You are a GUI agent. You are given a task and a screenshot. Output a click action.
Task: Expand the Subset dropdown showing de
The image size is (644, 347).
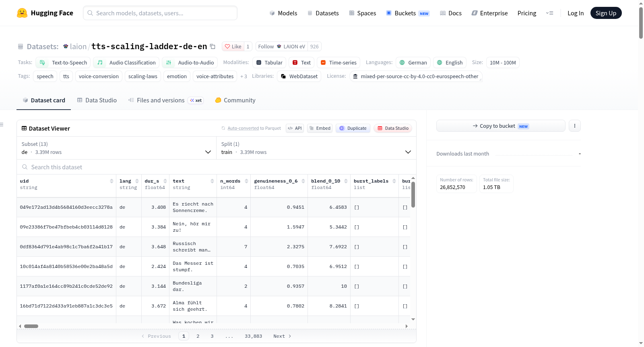tap(116, 148)
